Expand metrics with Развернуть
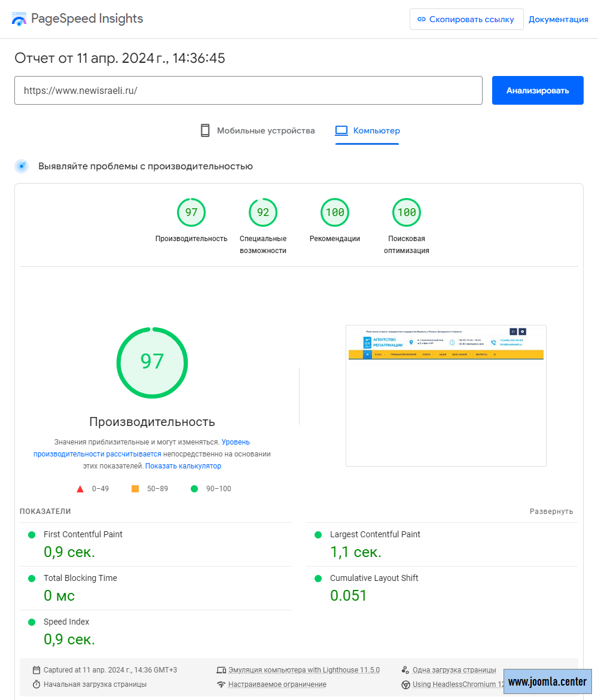Image resolution: width=598 pixels, height=700 pixels. click(x=551, y=511)
